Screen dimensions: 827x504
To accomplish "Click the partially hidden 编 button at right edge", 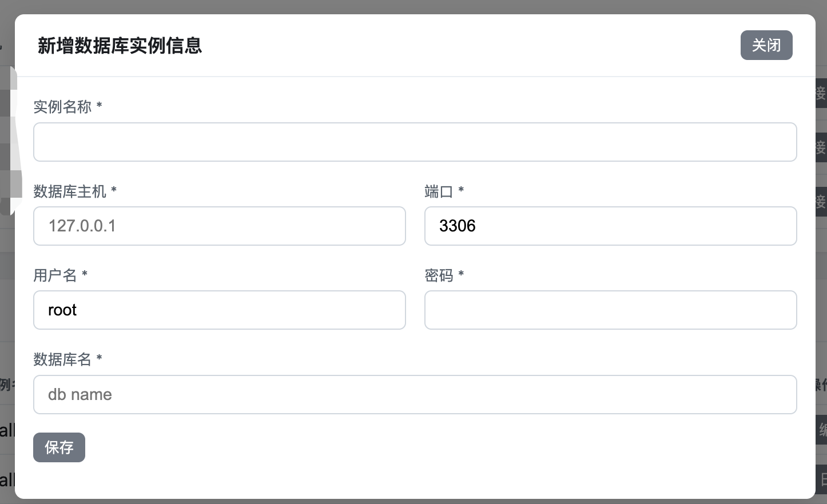I will click(822, 430).
